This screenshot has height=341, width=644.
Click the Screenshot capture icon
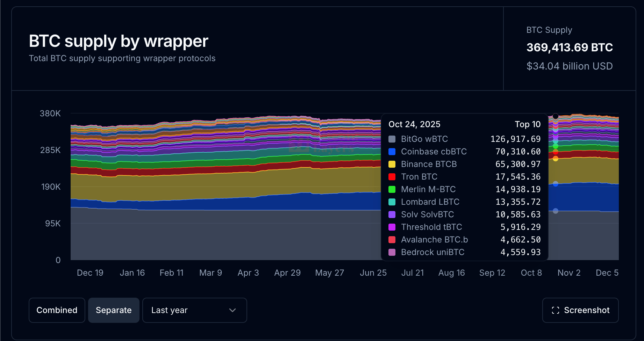pos(555,310)
